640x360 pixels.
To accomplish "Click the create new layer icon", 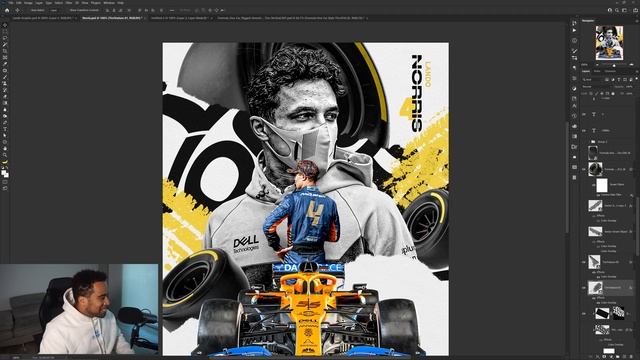I will tap(624, 356).
